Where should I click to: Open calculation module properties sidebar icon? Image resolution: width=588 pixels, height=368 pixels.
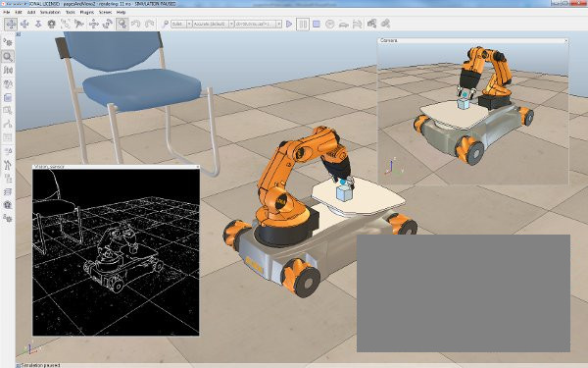[8, 71]
